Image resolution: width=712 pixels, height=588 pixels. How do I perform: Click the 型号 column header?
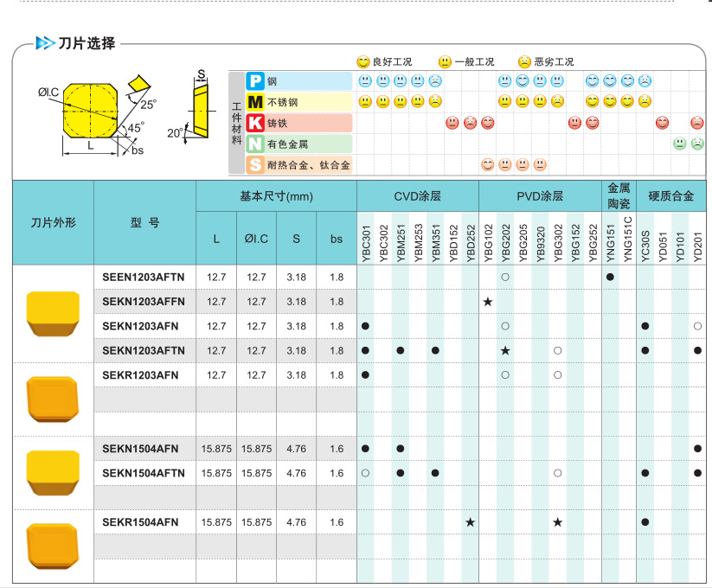(144, 223)
